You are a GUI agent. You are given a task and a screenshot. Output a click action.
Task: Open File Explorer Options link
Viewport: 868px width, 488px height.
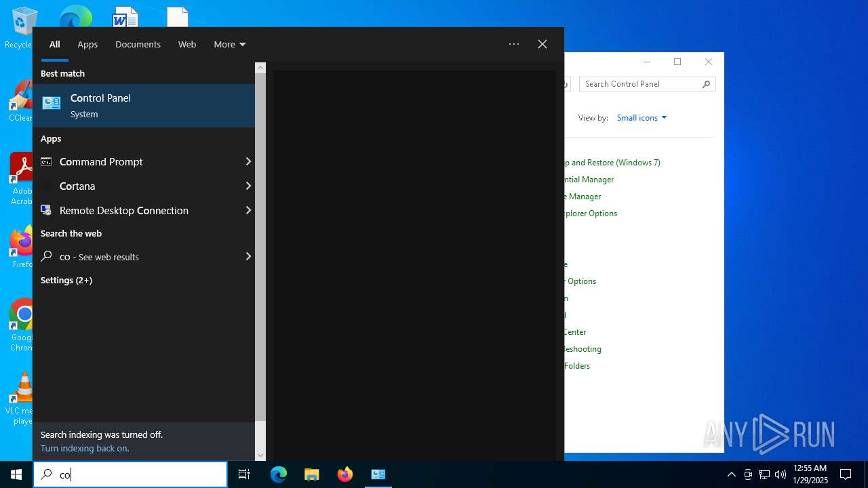click(x=591, y=213)
